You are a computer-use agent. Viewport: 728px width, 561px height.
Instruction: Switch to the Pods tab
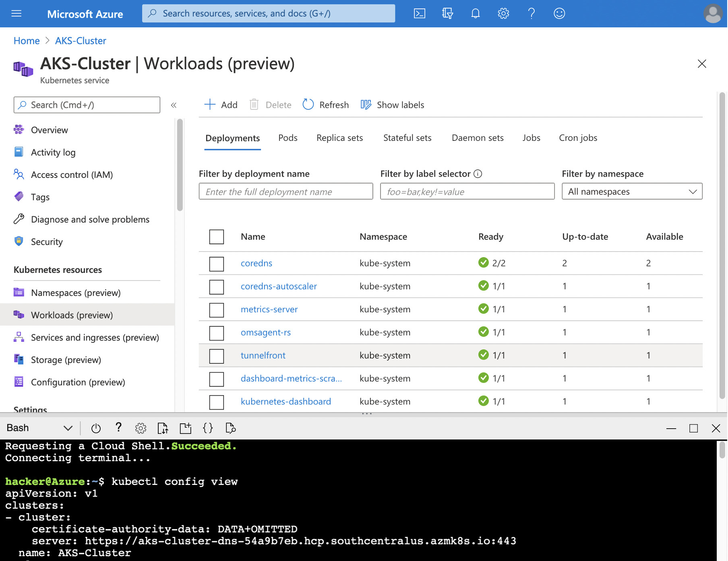[x=288, y=138]
